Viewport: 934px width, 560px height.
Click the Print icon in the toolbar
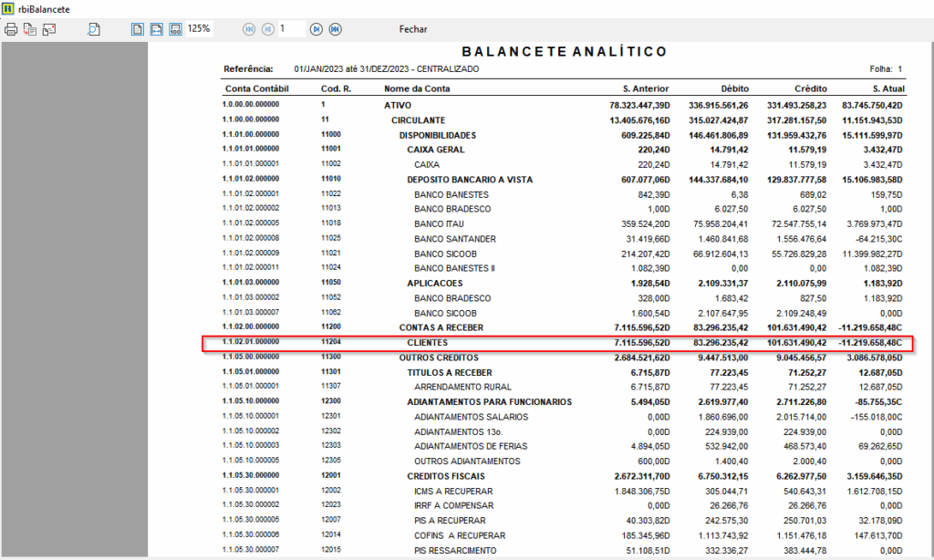click(11, 29)
